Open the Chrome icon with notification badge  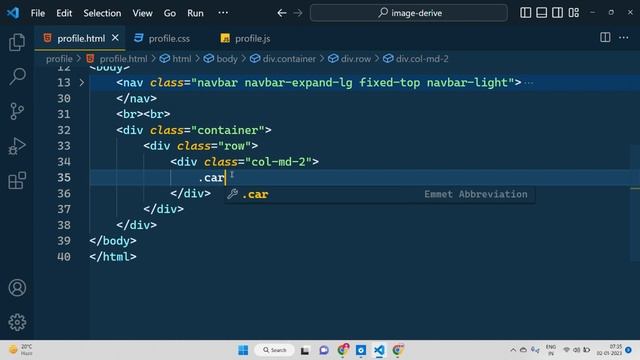[x=343, y=350]
